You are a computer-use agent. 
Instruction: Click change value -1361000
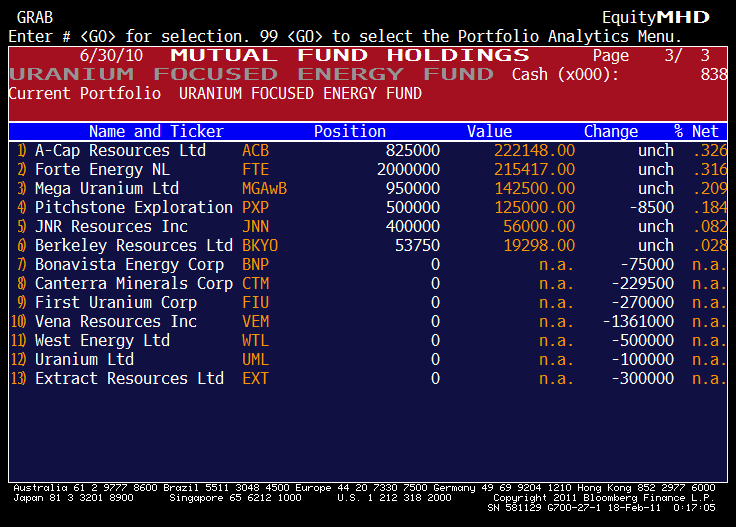click(x=638, y=321)
